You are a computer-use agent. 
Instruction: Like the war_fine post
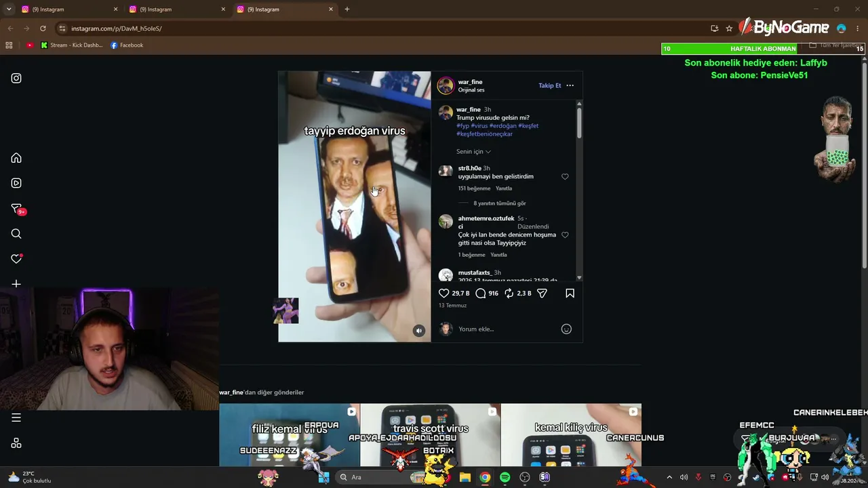(444, 293)
